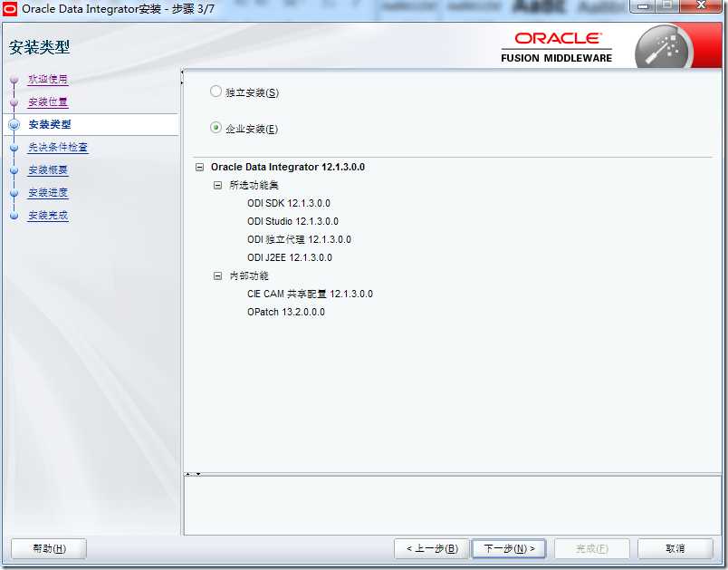Collapse the 内部功能 tree node

pos(217,276)
